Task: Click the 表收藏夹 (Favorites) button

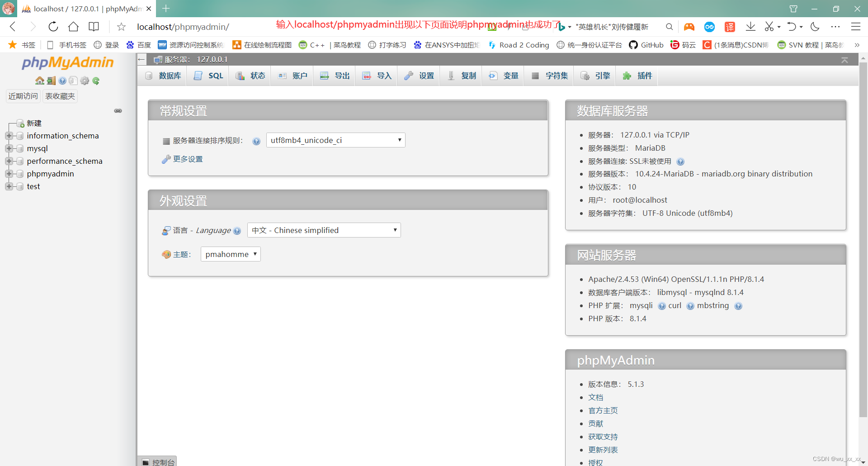Action: (60, 96)
